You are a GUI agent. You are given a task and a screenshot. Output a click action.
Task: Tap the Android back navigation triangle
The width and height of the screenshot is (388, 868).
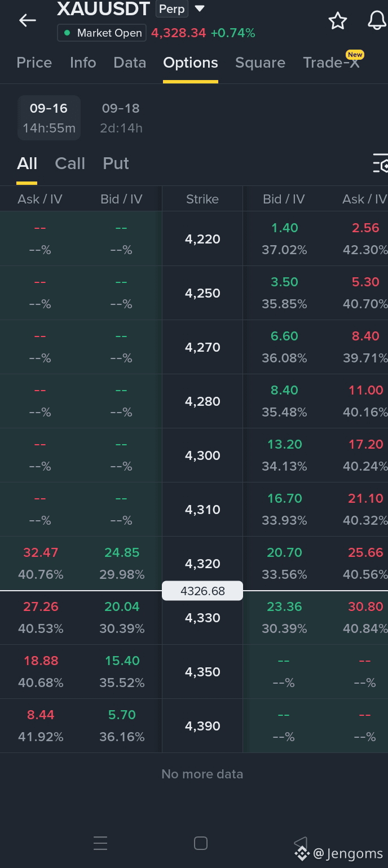pyautogui.click(x=301, y=843)
